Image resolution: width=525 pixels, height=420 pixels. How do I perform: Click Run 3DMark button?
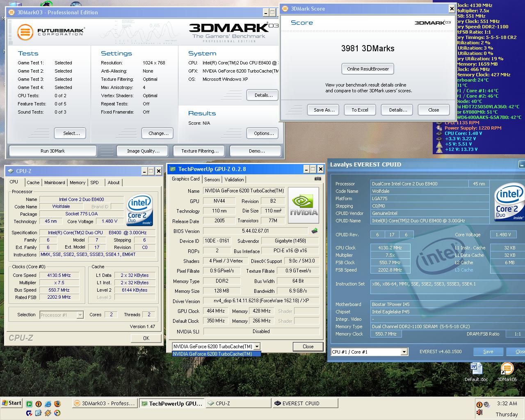(52, 151)
